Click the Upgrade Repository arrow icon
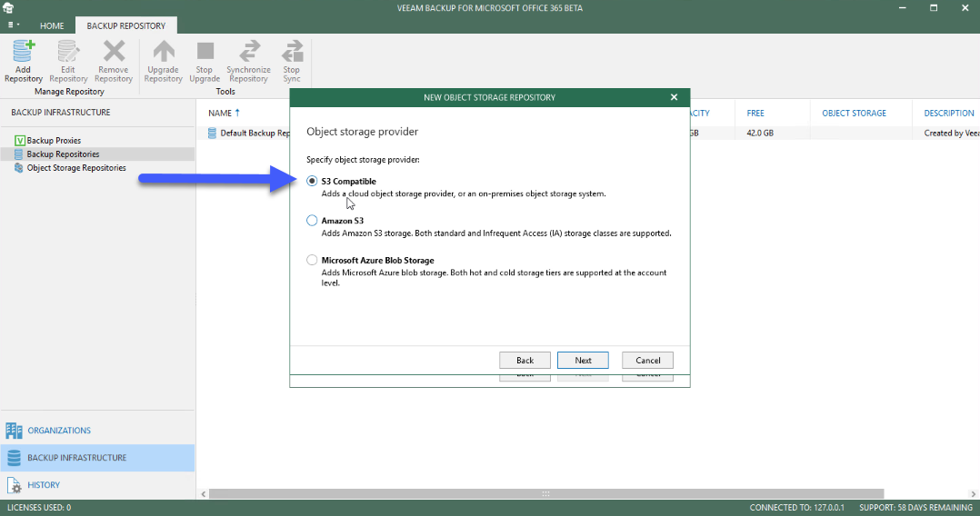The image size is (980, 516). click(x=164, y=51)
